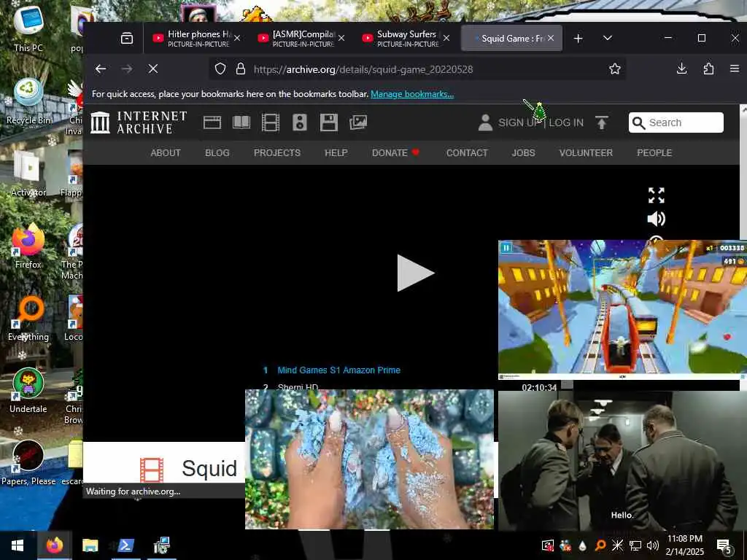Image resolution: width=747 pixels, height=560 pixels.
Task: Open the PROJECTS menu item
Action: tap(277, 153)
